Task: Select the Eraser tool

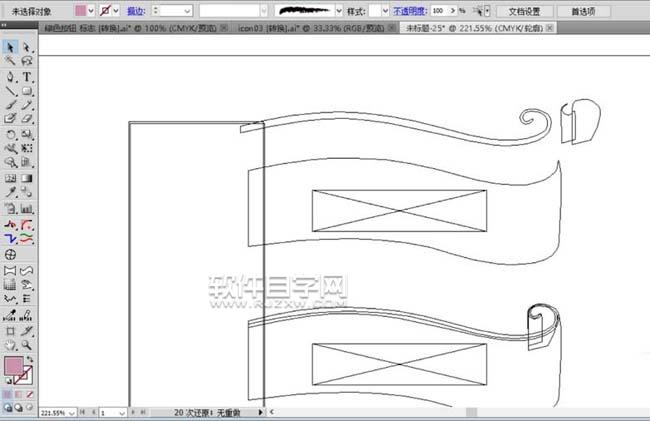Action: (x=27, y=119)
